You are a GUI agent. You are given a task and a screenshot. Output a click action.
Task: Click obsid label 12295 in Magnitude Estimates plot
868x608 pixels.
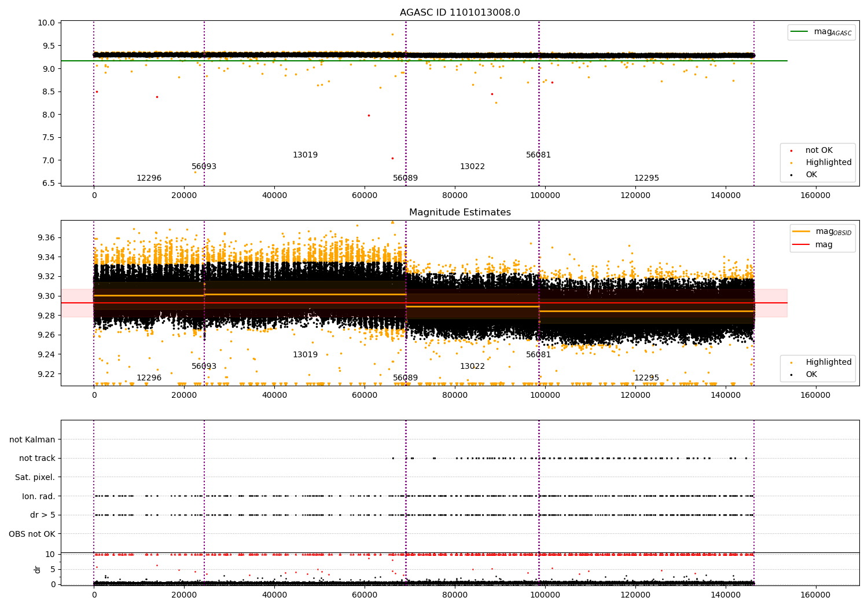tap(646, 378)
